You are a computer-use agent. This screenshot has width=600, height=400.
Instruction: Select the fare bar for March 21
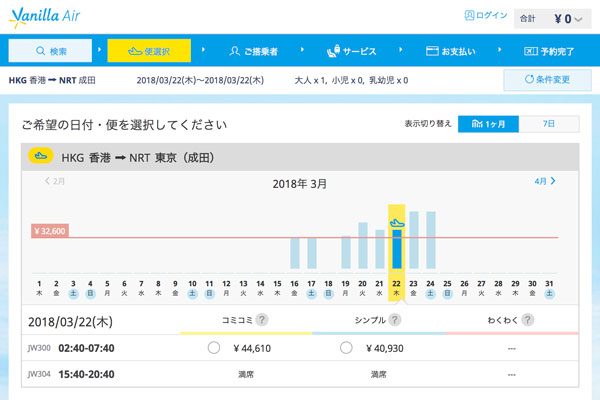pos(380,249)
